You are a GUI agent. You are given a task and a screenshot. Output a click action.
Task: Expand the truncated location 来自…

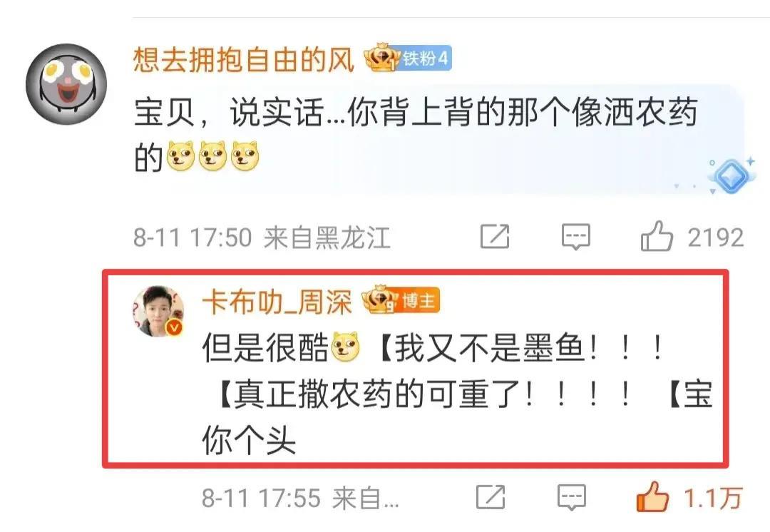pyautogui.click(x=365, y=498)
